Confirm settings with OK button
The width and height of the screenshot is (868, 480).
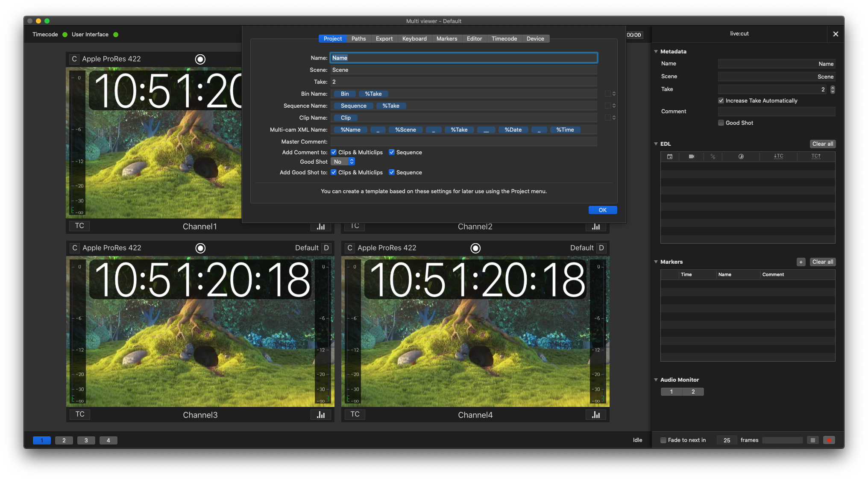click(x=602, y=210)
